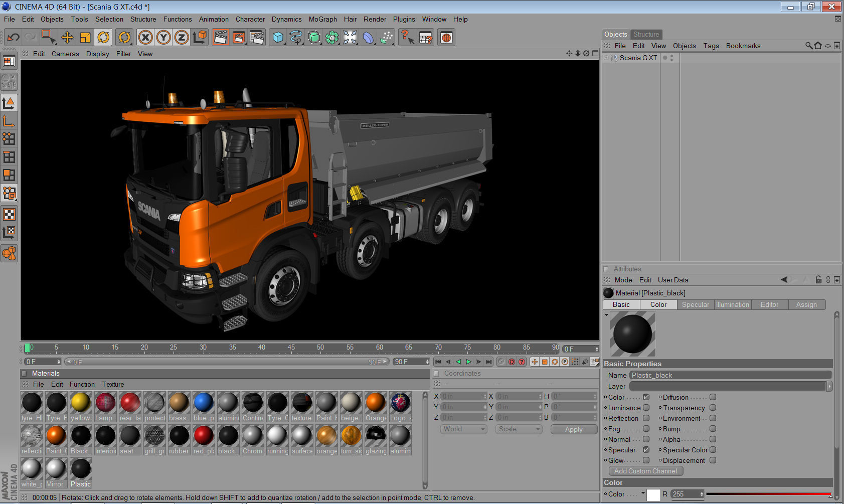This screenshot has width=844, height=504.
Task: Go to the start of animation
Action: point(438,362)
